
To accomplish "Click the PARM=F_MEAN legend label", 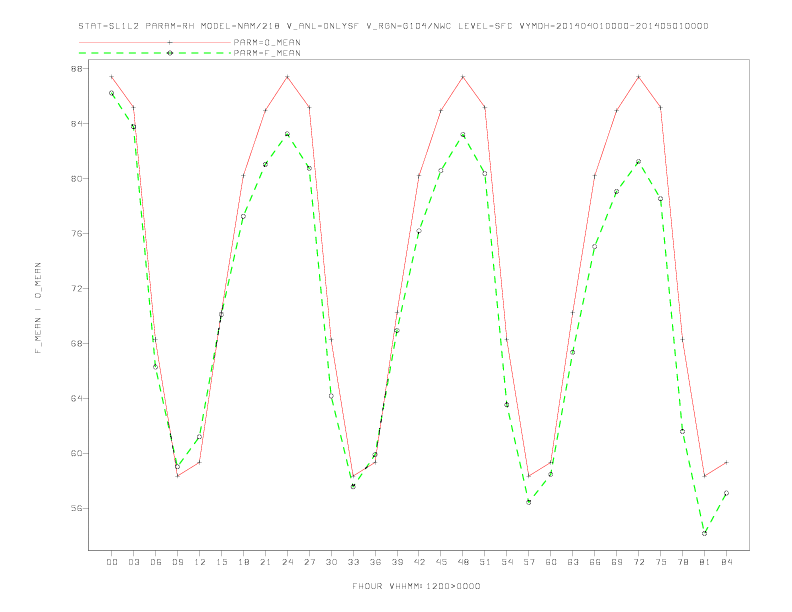I will pyautogui.click(x=267, y=53).
